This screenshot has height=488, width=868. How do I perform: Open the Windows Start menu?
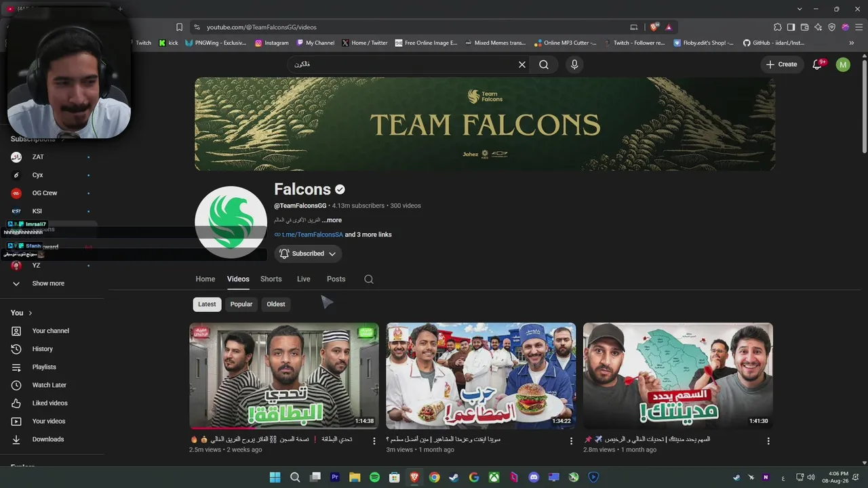pyautogui.click(x=275, y=477)
